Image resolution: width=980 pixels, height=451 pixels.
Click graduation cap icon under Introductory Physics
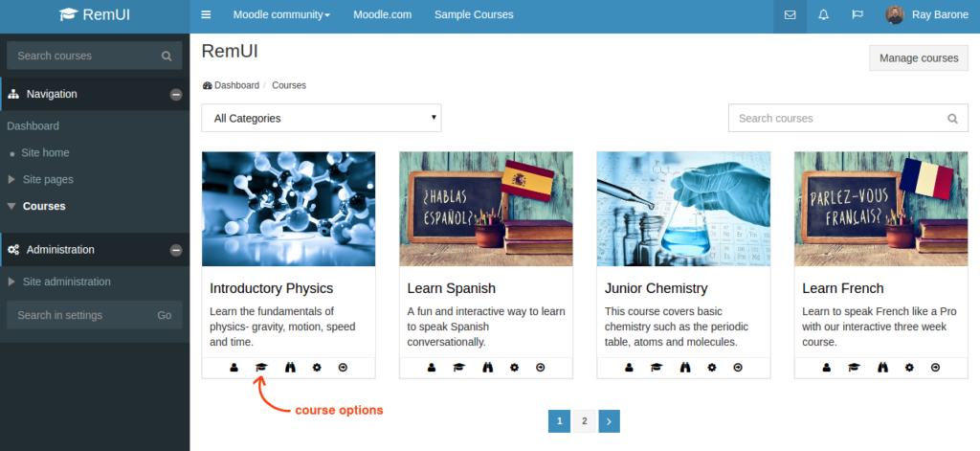[x=261, y=368]
